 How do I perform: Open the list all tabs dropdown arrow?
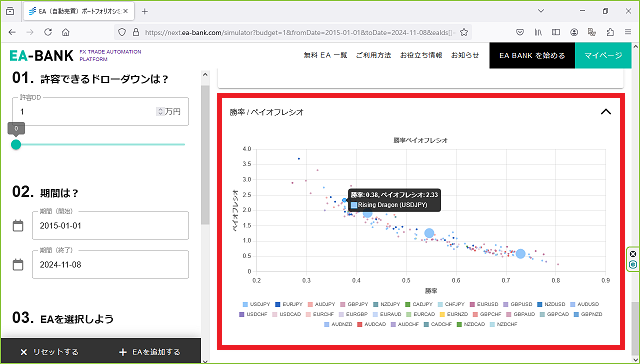click(541, 11)
